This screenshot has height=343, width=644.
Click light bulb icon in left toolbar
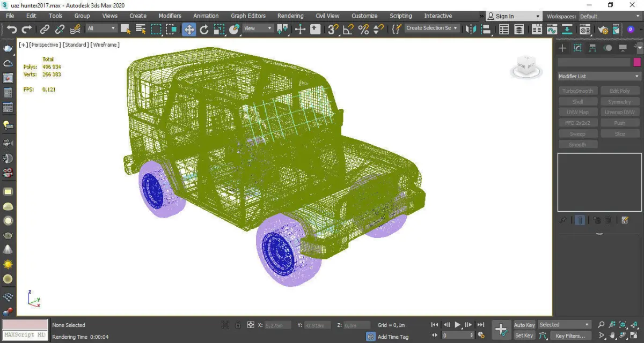click(x=8, y=124)
